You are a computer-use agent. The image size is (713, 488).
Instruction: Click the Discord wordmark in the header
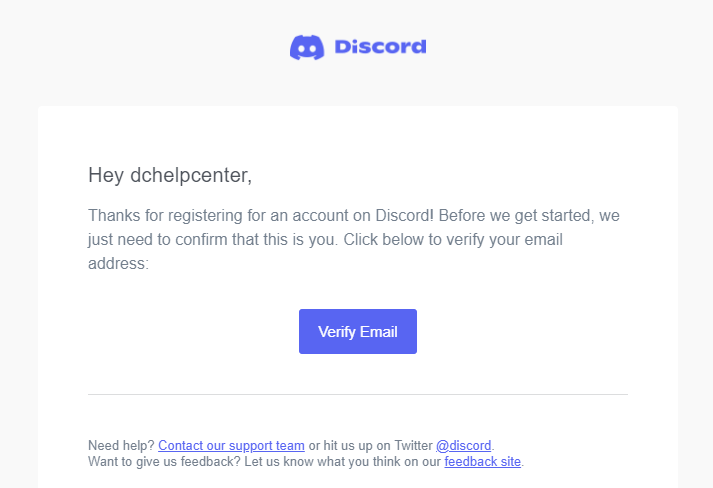380,47
